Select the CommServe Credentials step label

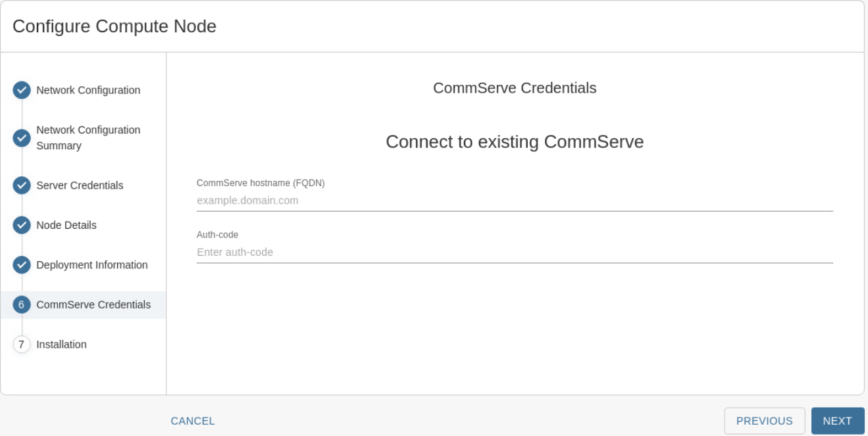[x=93, y=304]
